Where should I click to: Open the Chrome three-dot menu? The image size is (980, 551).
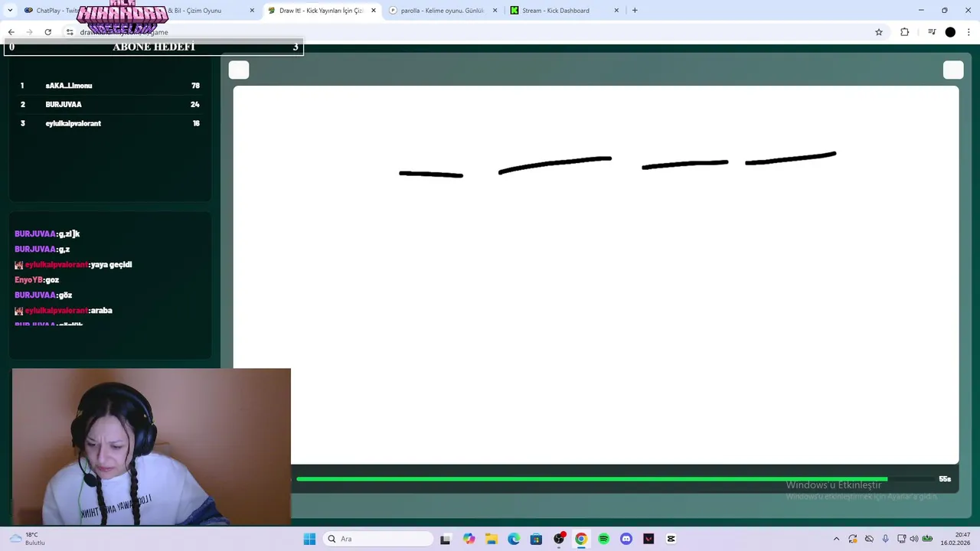pyautogui.click(x=969, y=32)
